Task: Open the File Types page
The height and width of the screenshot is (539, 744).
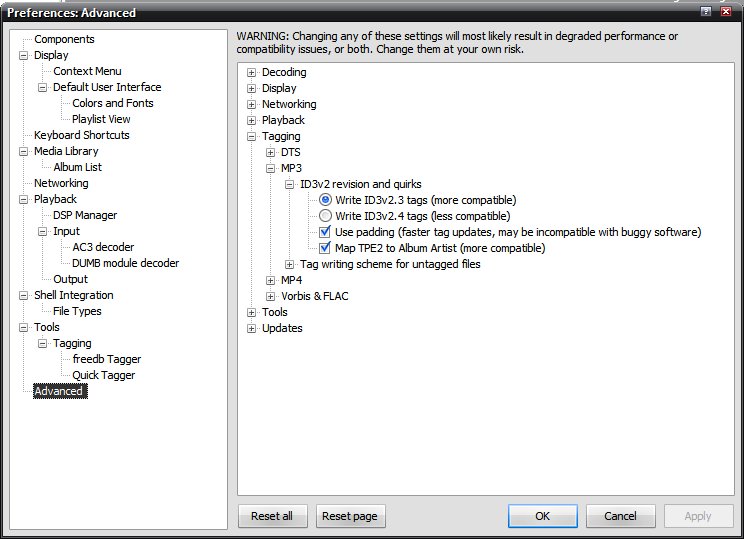Action: [77, 311]
